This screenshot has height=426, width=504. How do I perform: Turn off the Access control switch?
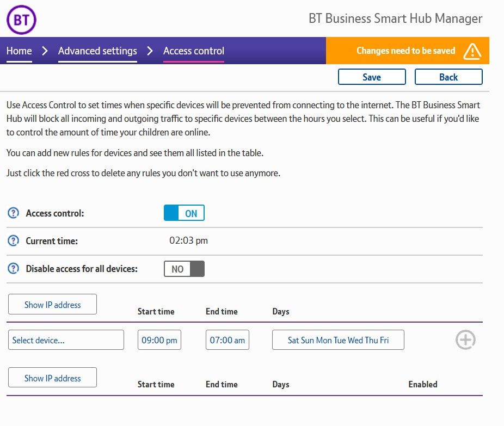(x=184, y=213)
